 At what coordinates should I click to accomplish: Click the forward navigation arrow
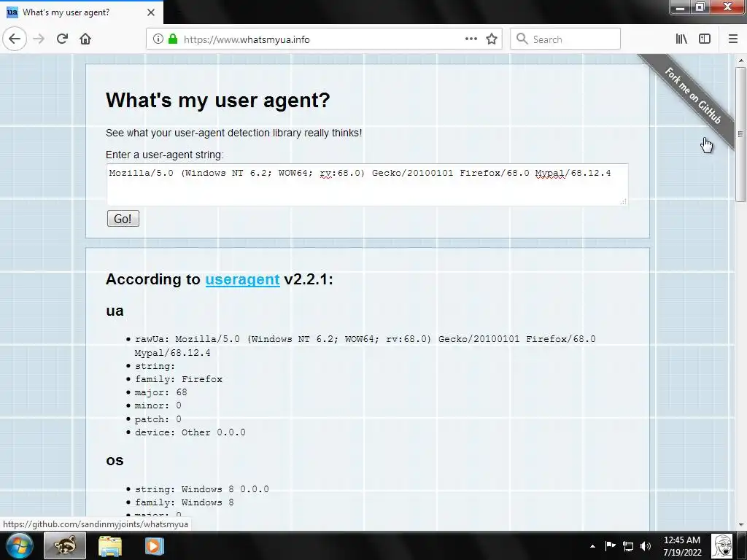39,39
